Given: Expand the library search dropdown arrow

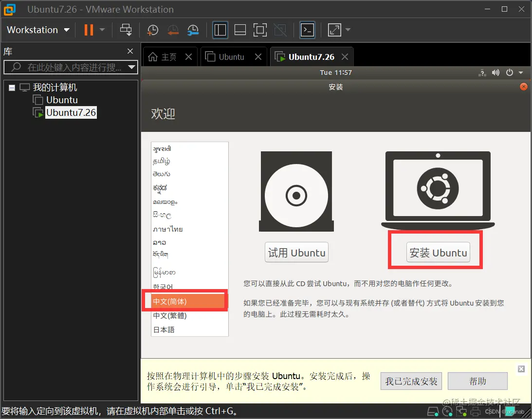Looking at the screenshot, I should (x=131, y=67).
